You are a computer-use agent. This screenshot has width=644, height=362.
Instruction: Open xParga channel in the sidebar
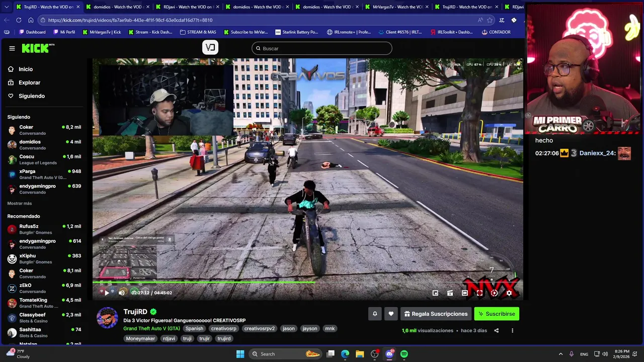tap(44, 174)
